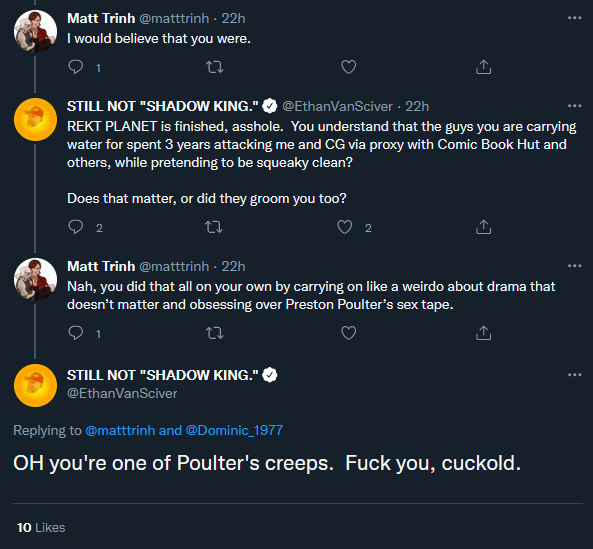Screen dimensions: 593x549
Task: Reply to the "Nah, you did that" tweet
Action: (76, 333)
